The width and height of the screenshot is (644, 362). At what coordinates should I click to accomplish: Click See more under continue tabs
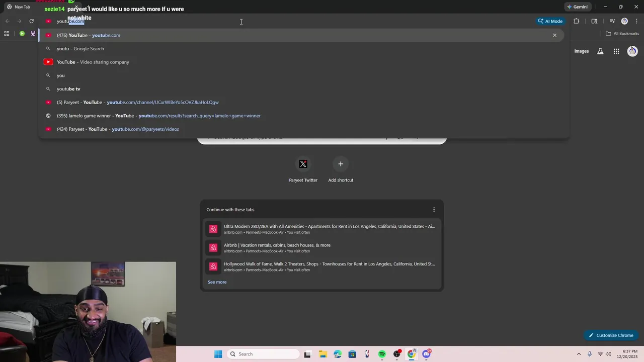[217, 282]
